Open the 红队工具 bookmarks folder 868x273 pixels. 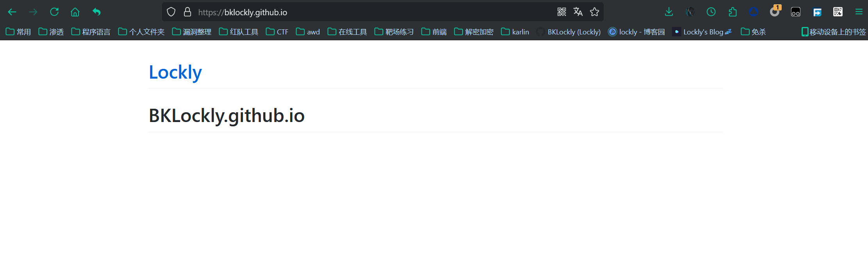pyautogui.click(x=239, y=32)
